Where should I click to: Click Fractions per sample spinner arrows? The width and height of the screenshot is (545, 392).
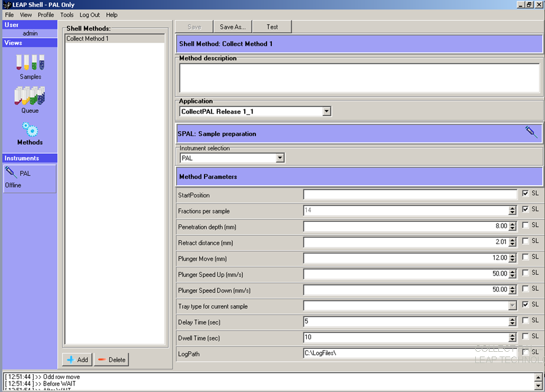pyautogui.click(x=512, y=210)
